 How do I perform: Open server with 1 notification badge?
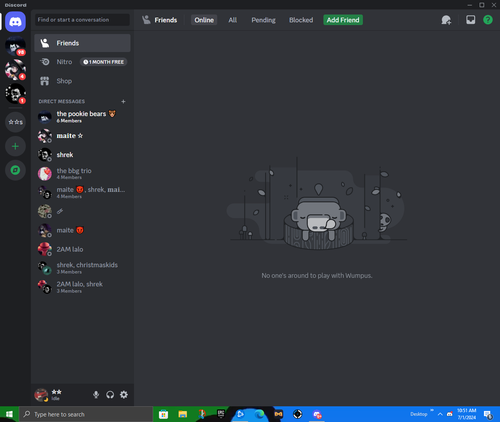(x=15, y=94)
